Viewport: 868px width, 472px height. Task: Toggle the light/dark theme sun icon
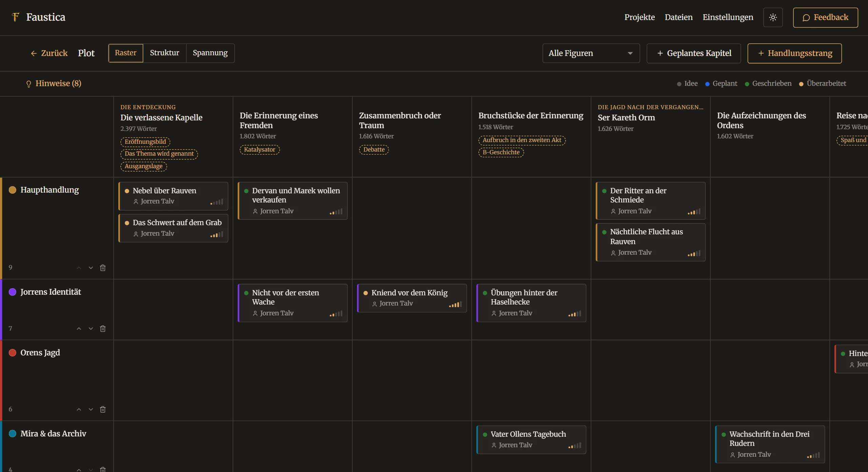[x=773, y=17]
